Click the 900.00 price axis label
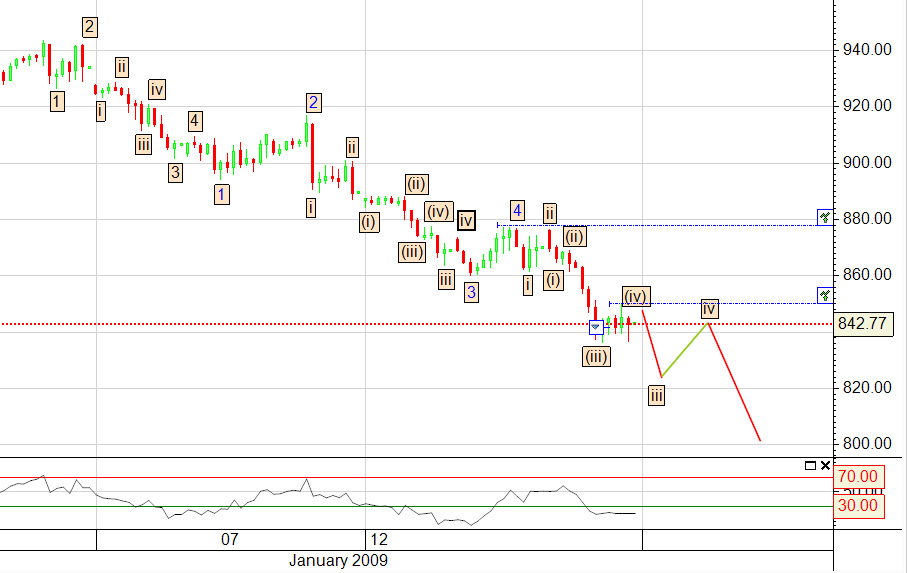Viewport: 907px width, 573px height. [867, 163]
